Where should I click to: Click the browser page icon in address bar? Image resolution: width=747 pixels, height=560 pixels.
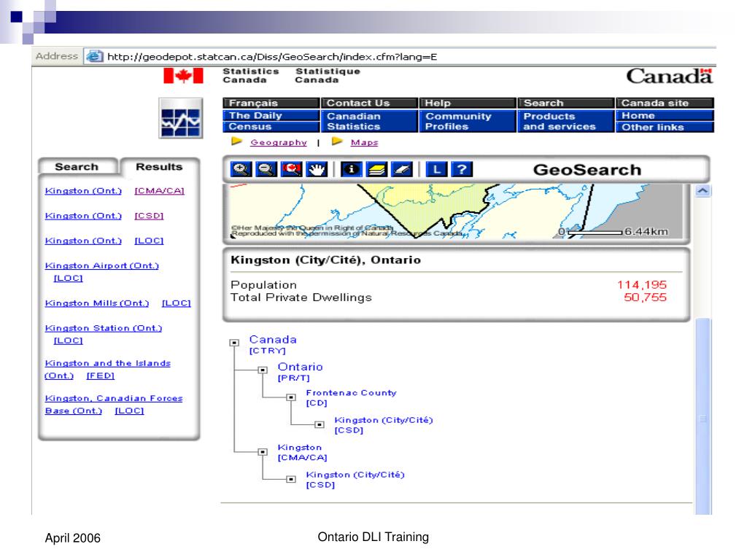94,56
